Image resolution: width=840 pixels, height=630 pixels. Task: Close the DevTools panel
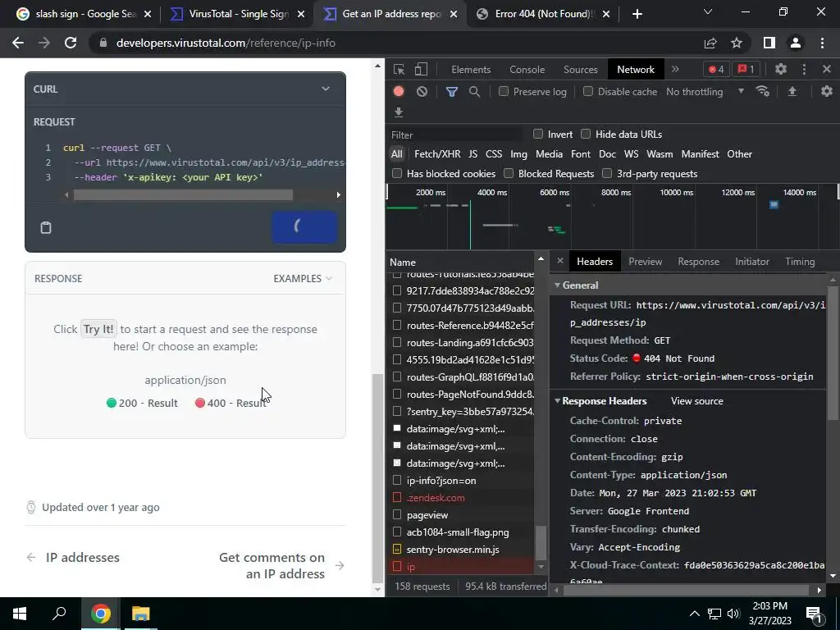pyautogui.click(x=827, y=69)
